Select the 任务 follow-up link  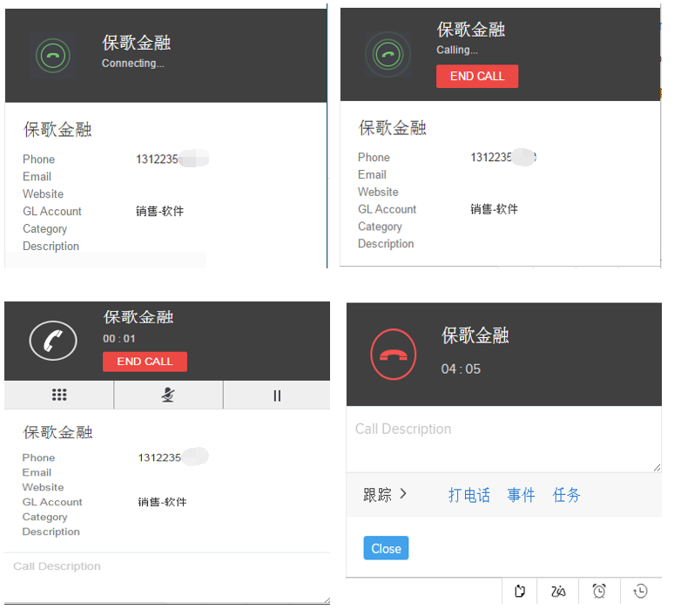pyautogui.click(x=566, y=495)
